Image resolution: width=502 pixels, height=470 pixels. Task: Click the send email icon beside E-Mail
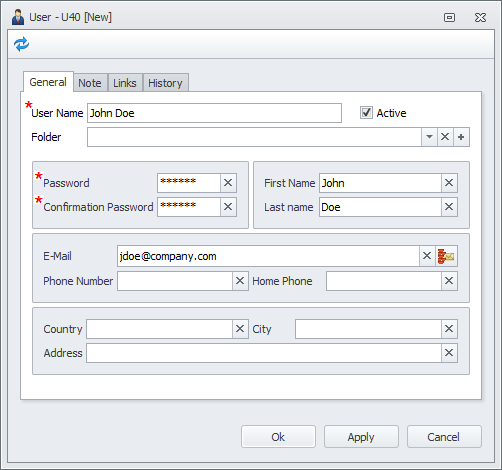(x=446, y=256)
